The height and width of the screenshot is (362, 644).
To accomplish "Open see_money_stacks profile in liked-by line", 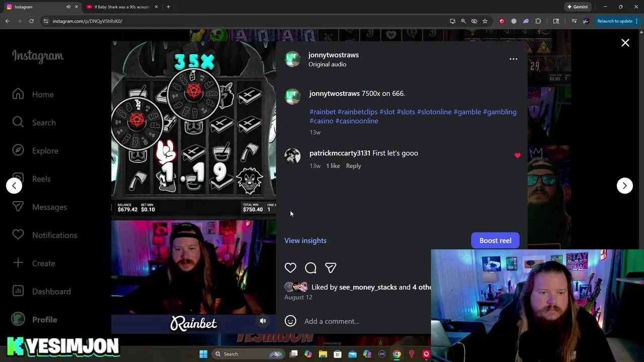I will (x=368, y=287).
